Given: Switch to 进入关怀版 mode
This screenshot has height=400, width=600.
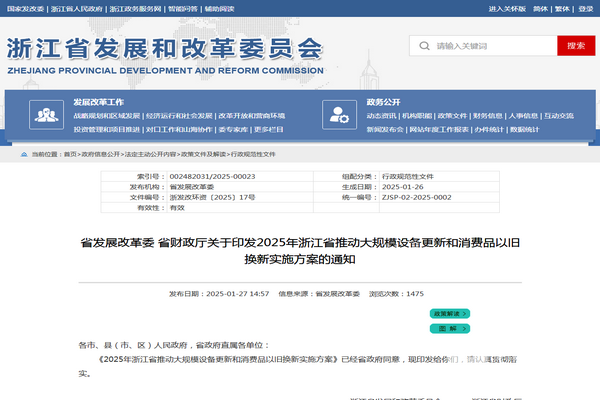Looking at the screenshot, I should [x=507, y=8].
